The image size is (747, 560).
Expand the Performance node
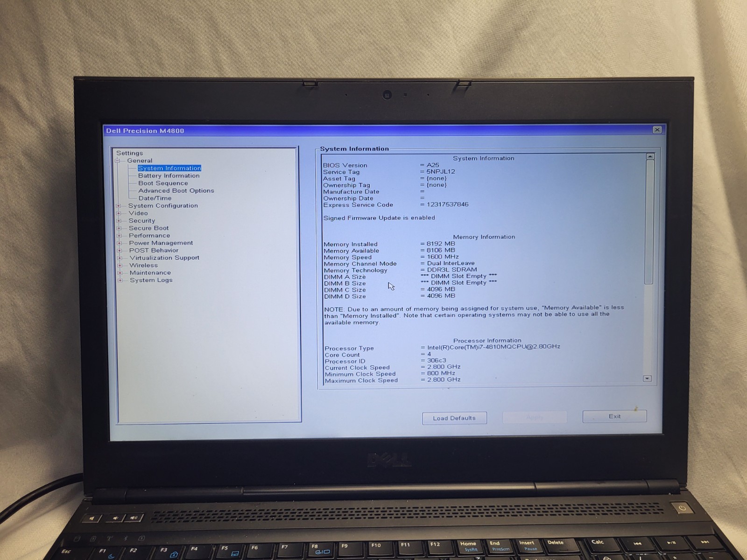[119, 236]
